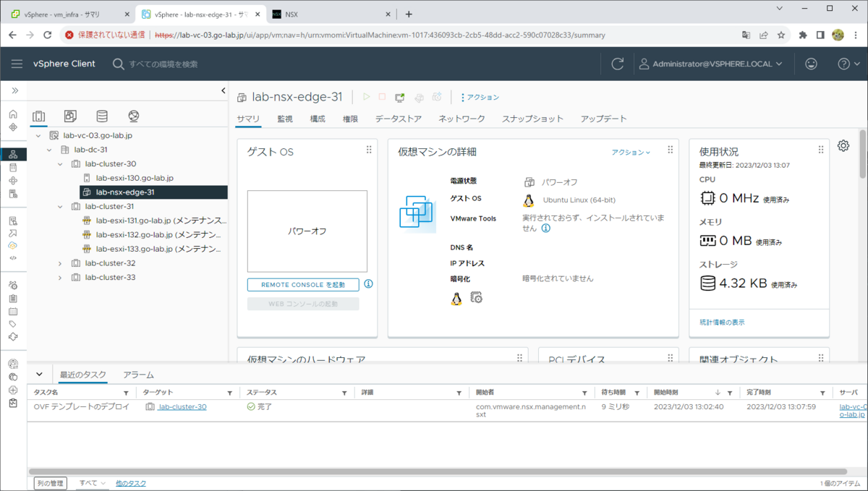Collapse the lab-cluster-31 node
868x491 pixels.
60,207
